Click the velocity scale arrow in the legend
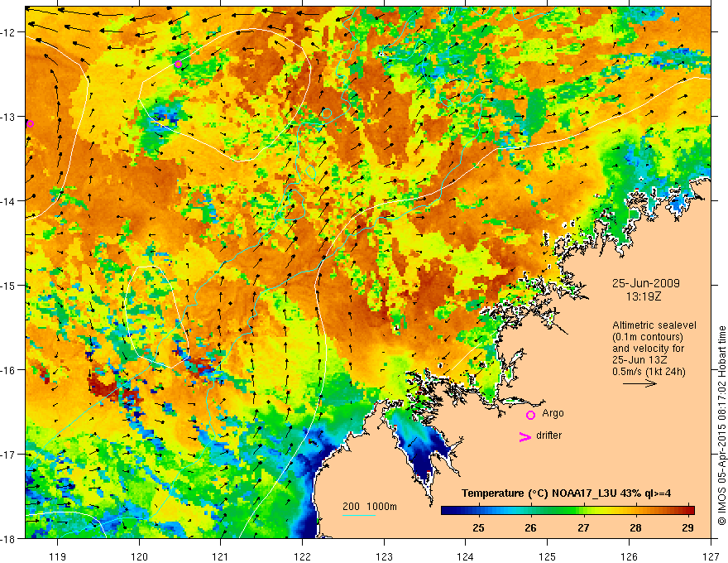The image size is (728, 563). click(x=639, y=383)
